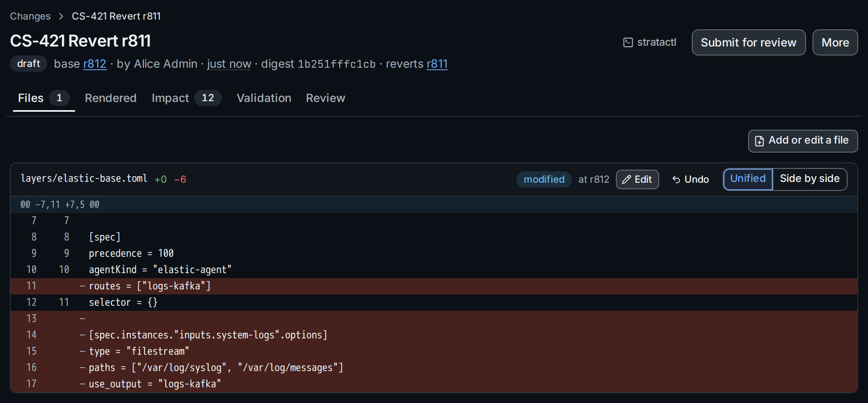Viewport: 868px width, 403px height.
Task: Click the removed line use_output = "logs-kafka"
Action: tap(434, 384)
